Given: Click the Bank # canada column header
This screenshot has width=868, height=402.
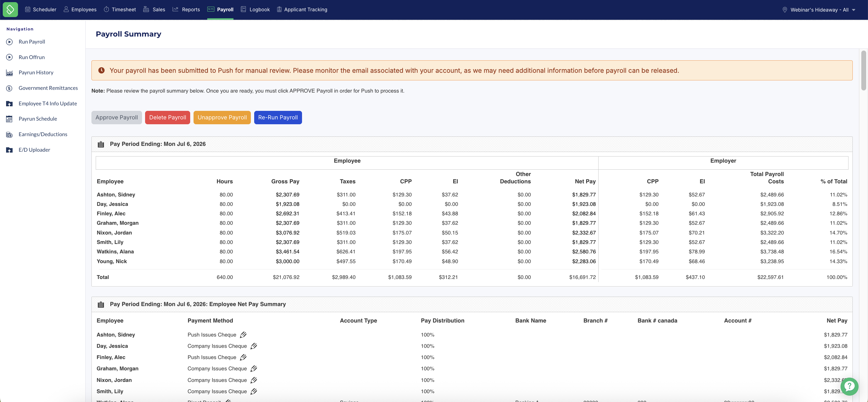Looking at the screenshot, I should pos(657,320).
